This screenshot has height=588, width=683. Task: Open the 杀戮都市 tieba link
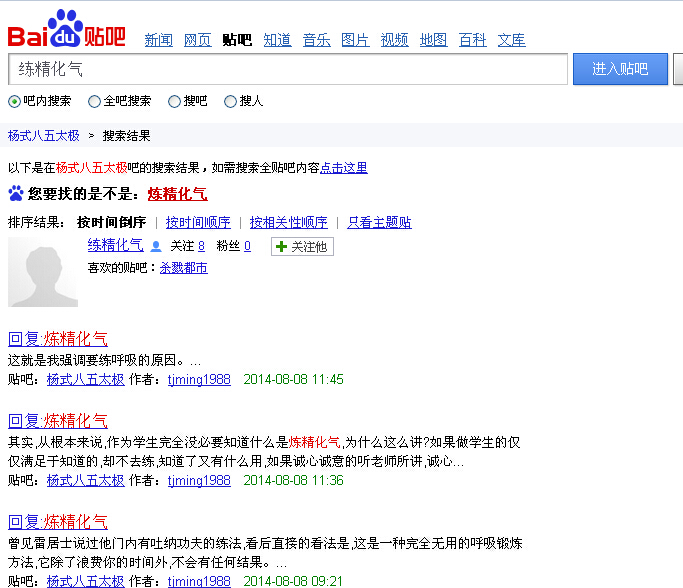pyautogui.click(x=184, y=268)
